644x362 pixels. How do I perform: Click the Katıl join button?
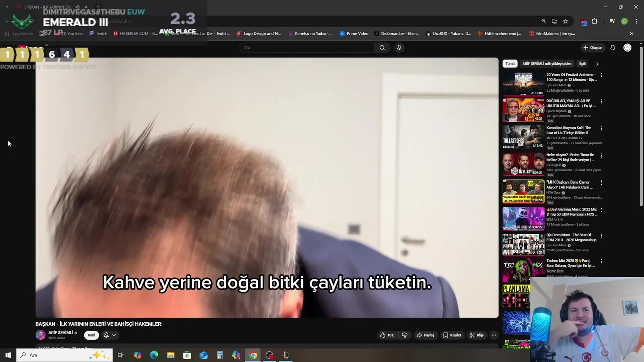(x=91, y=335)
